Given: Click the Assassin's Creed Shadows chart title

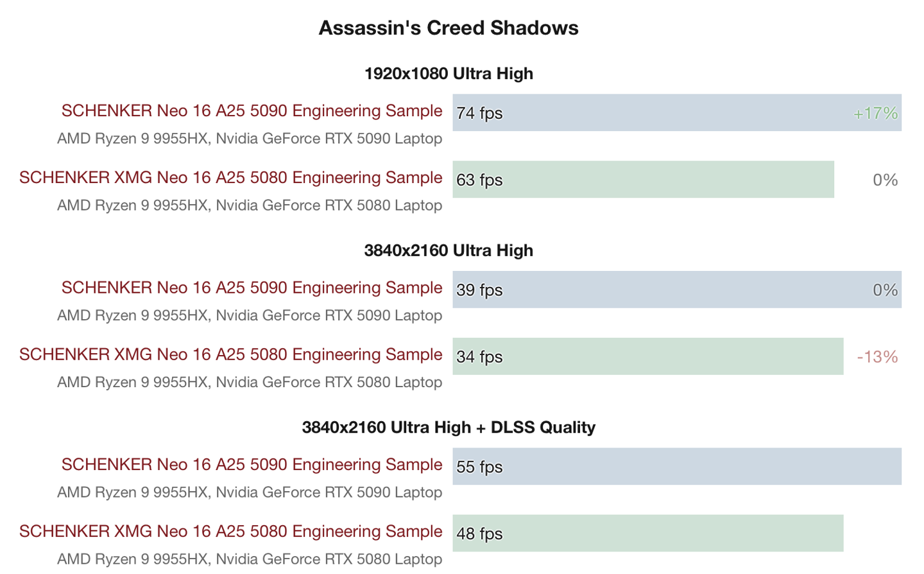Looking at the screenshot, I should (449, 28).
